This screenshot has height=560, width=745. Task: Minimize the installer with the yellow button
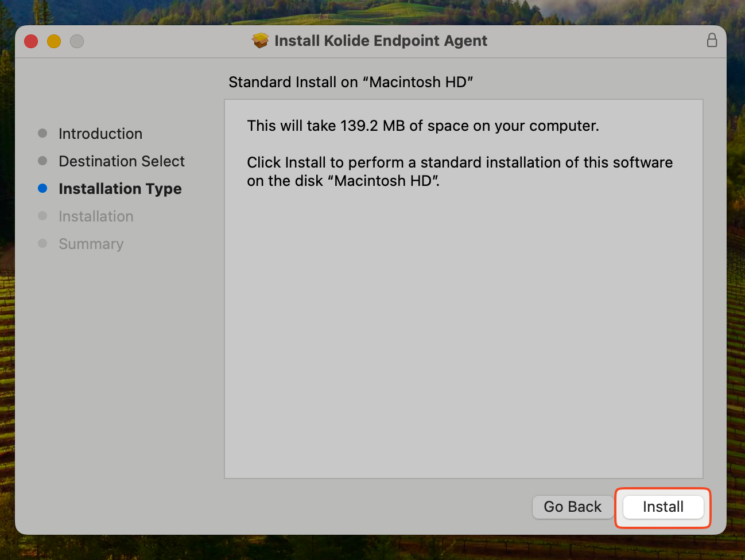point(54,41)
